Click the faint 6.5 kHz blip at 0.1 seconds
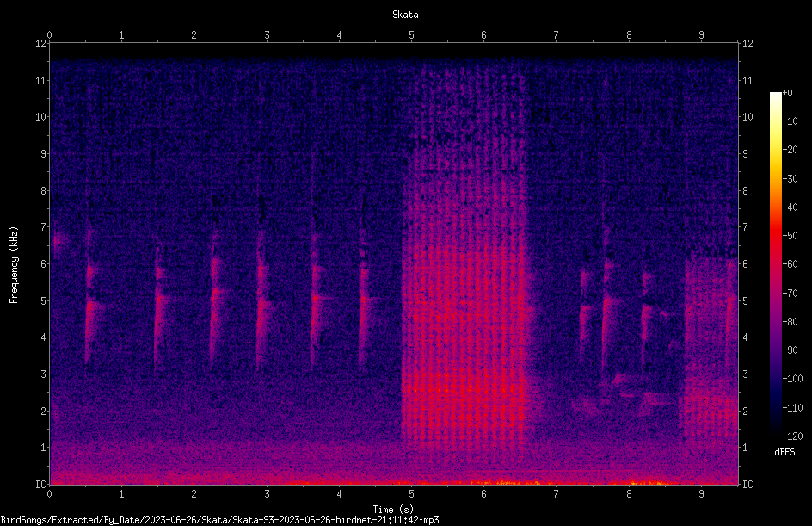 [x=58, y=241]
